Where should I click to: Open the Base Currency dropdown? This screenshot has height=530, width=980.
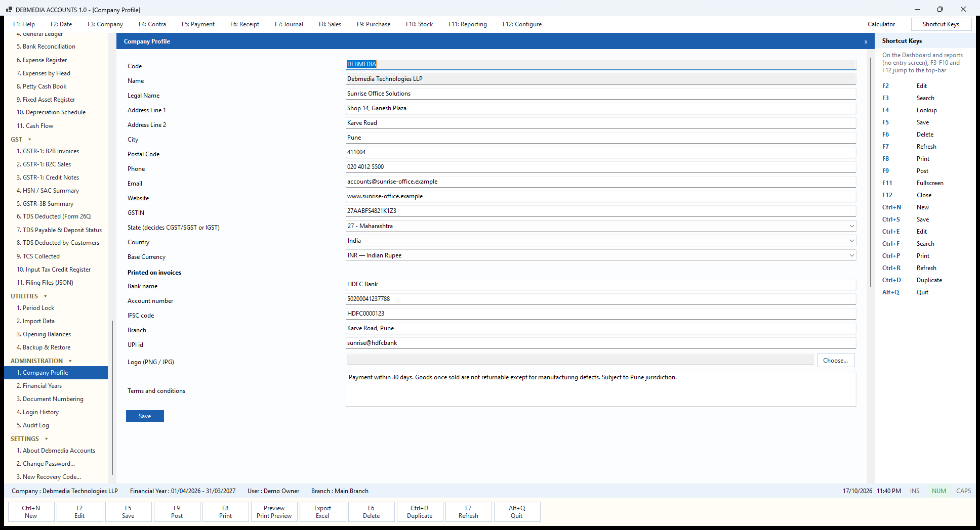pos(601,255)
